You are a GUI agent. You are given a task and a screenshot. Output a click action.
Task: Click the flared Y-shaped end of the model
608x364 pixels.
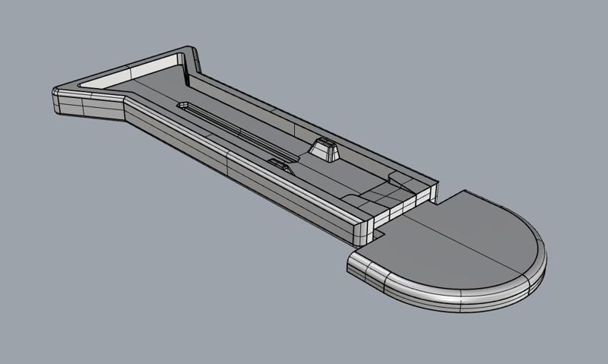click(127, 82)
